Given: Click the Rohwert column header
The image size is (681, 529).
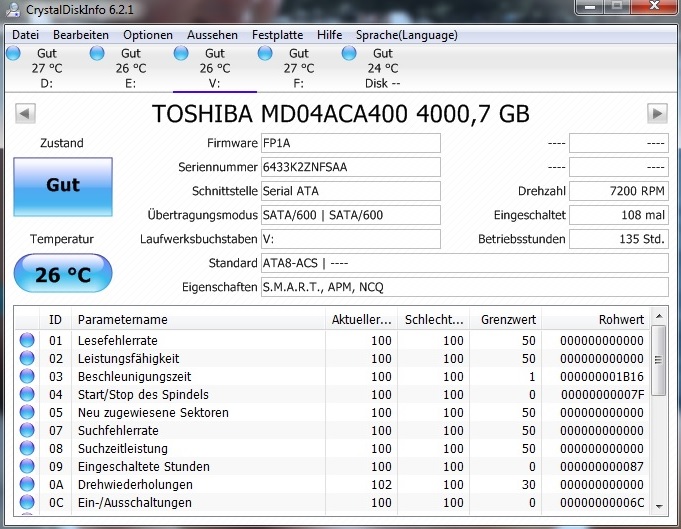Looking at the screenshot, I should (x=595, y=320).
